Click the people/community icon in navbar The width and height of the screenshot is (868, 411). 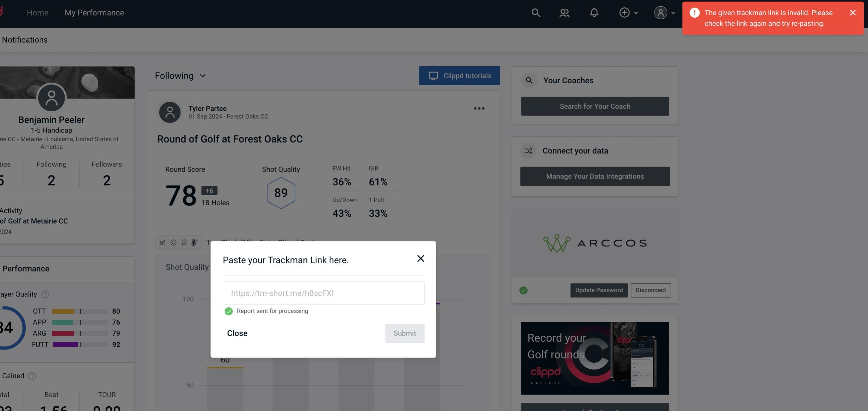(564, 12)
